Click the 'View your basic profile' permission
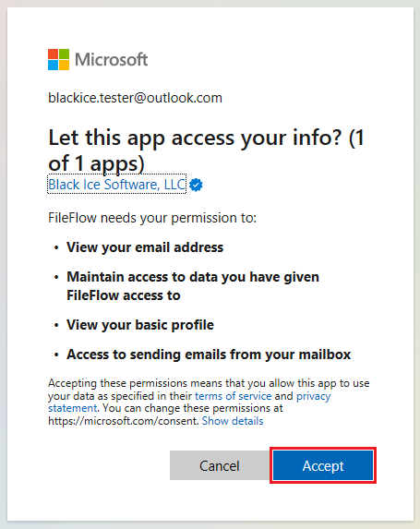Screen dimensions: 420x529 (140, 325)
